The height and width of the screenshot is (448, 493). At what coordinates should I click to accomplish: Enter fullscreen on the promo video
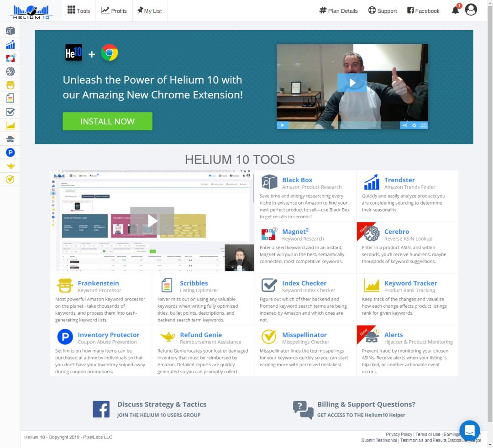pos(423,125)
